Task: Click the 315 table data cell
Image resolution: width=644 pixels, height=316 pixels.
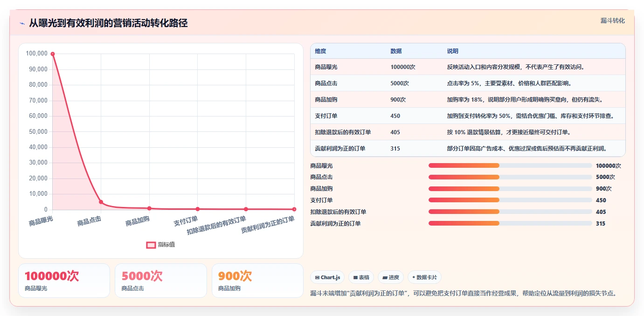Action: [x=414, y=149]
